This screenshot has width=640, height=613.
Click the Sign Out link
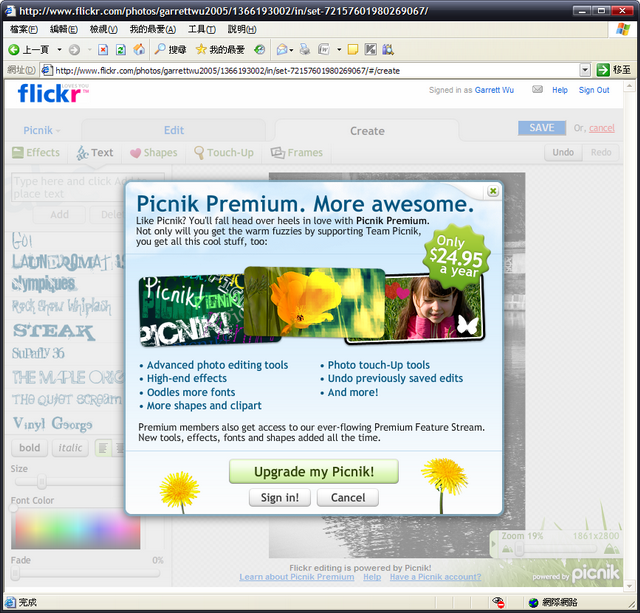tap(594, 90)
